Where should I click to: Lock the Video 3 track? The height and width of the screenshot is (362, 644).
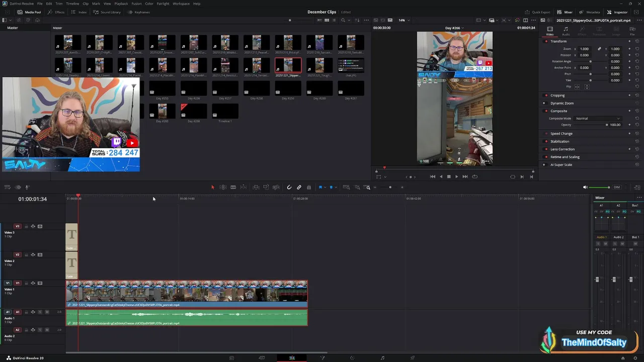click(x=26, y=226)
